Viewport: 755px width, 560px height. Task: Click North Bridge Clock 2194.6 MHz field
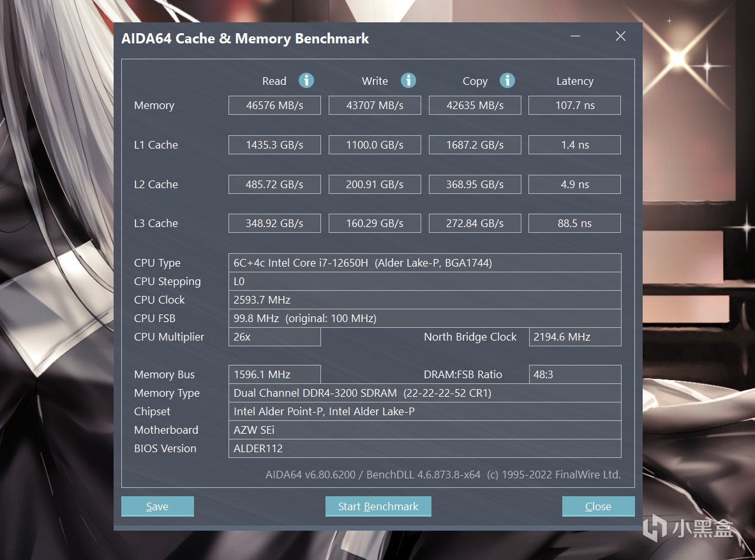click(x=575, y=337)
